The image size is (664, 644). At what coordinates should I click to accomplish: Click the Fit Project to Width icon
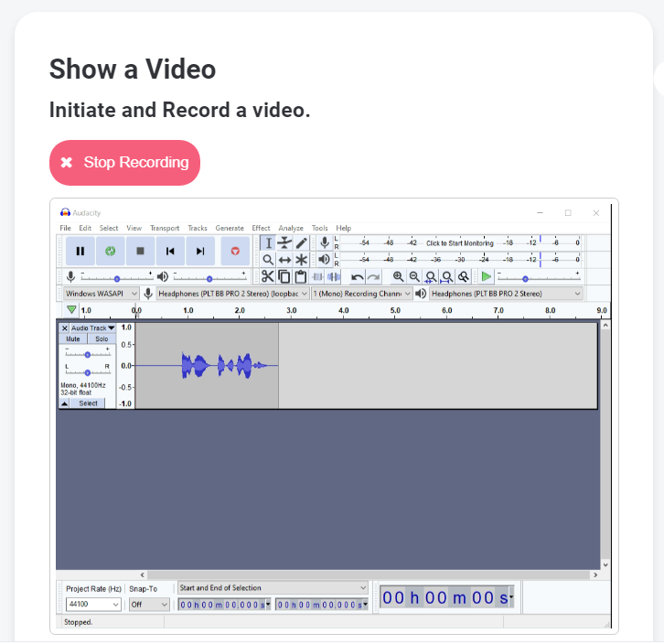(x=446, y=277)
